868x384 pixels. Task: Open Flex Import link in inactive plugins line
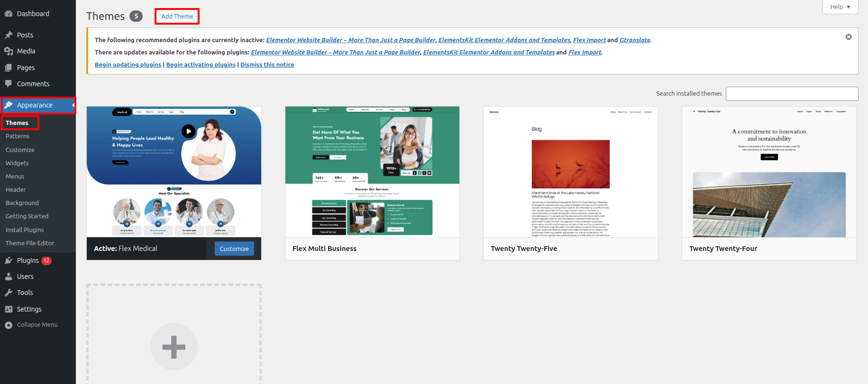(589, 40)
